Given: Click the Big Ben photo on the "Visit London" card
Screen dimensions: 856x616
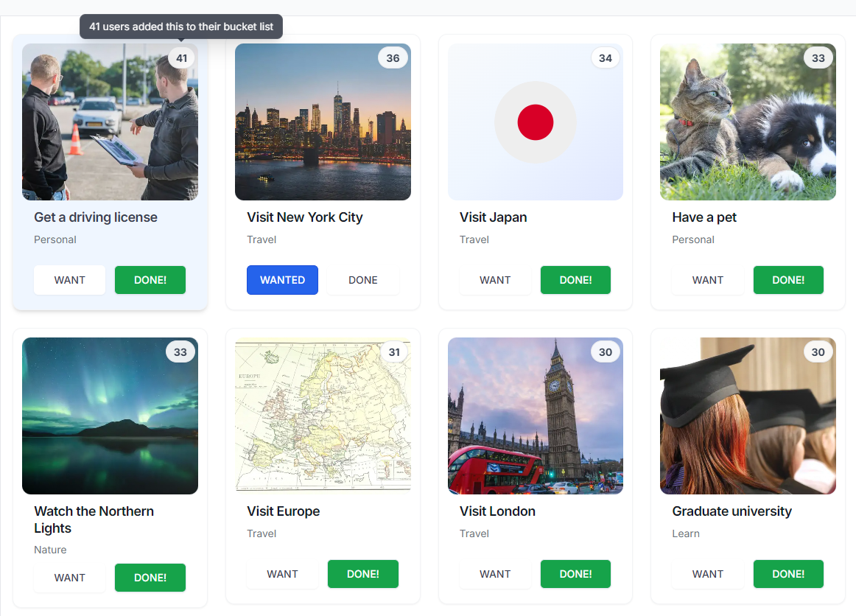Looking at the screenshot, I should pos(536,415).
